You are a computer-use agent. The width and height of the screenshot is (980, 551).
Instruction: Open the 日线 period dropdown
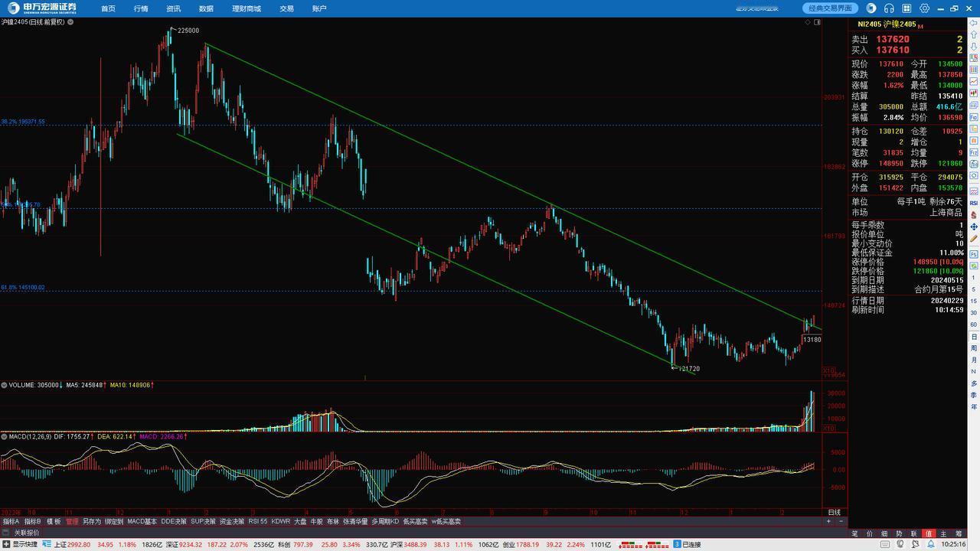point(835,513)
